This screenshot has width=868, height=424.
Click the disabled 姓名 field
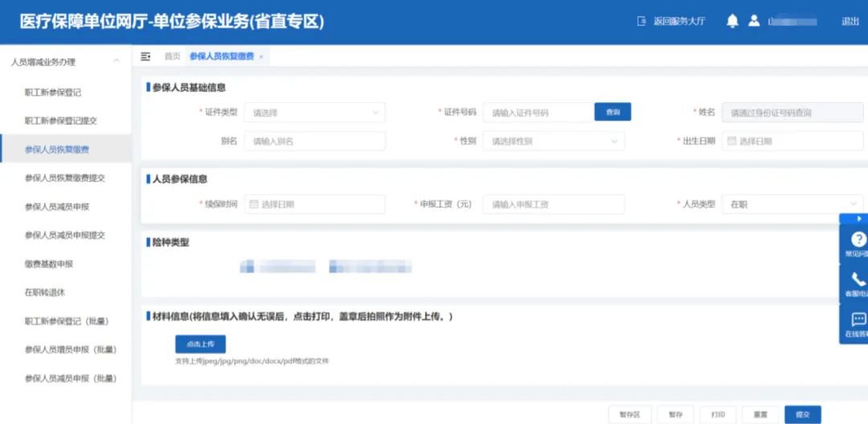[792, 113]
